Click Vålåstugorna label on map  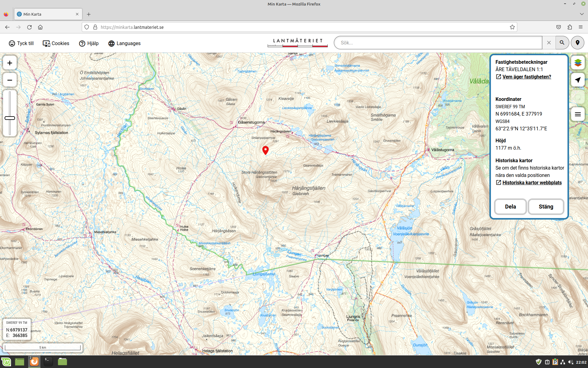pos(443,150)
